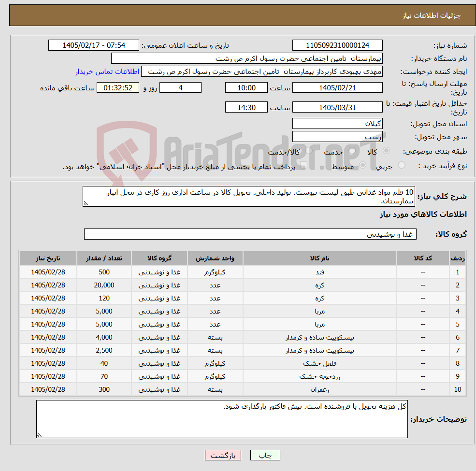Click the جزئیات اطلاعات نیاز page header
The height and width of the screenshot is (471, 476).
[x=432, y=15]
